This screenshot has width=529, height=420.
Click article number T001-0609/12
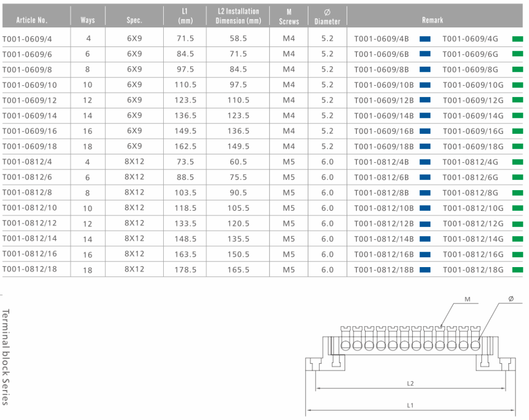click(29, 100)
